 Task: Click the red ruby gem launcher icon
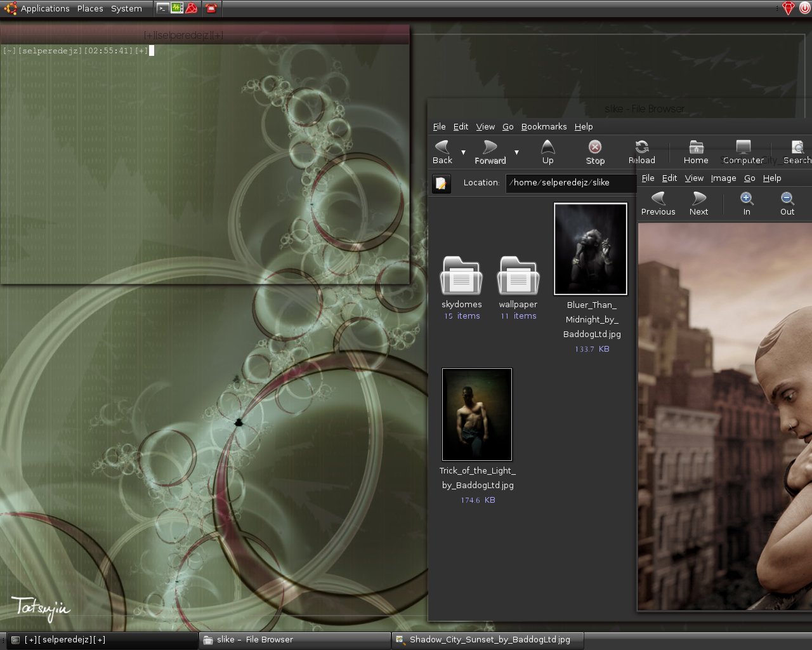tap(191, 8)
